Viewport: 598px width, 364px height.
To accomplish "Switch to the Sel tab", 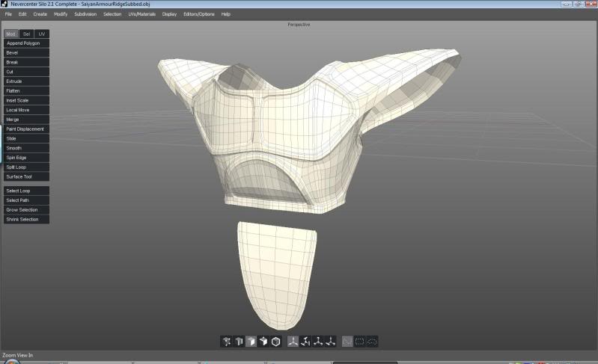I will coord(26,34).
